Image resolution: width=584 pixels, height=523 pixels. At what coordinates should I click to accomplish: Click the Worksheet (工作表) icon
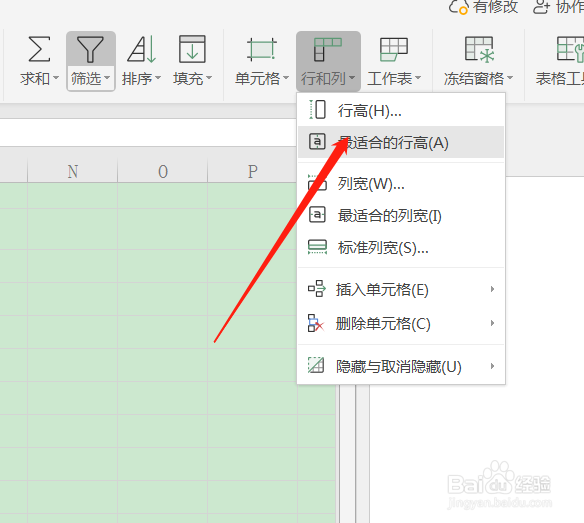[394, 49]
